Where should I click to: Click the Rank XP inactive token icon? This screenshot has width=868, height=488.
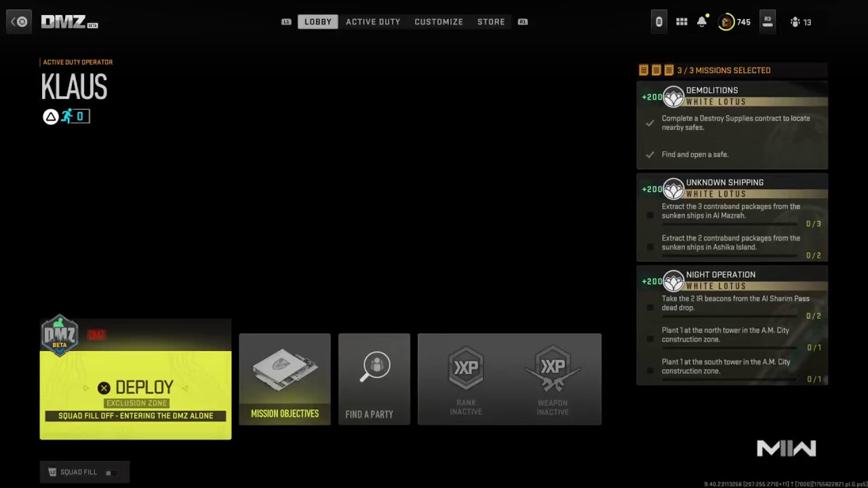tap(466, 369)
